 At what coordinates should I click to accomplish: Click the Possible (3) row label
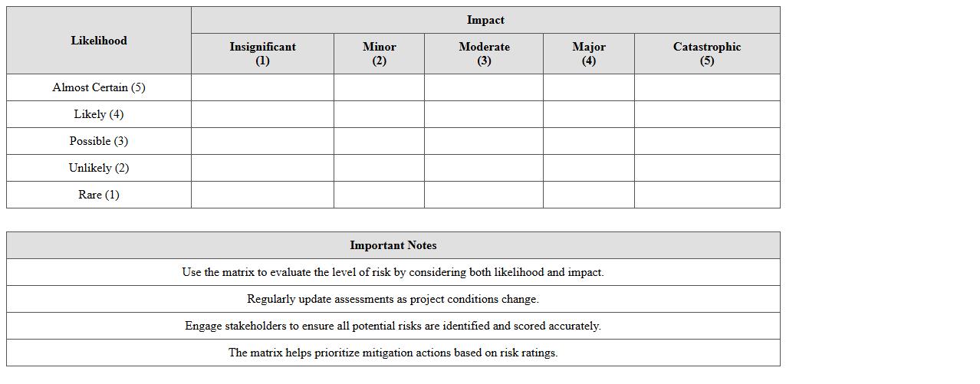point(99,141)
